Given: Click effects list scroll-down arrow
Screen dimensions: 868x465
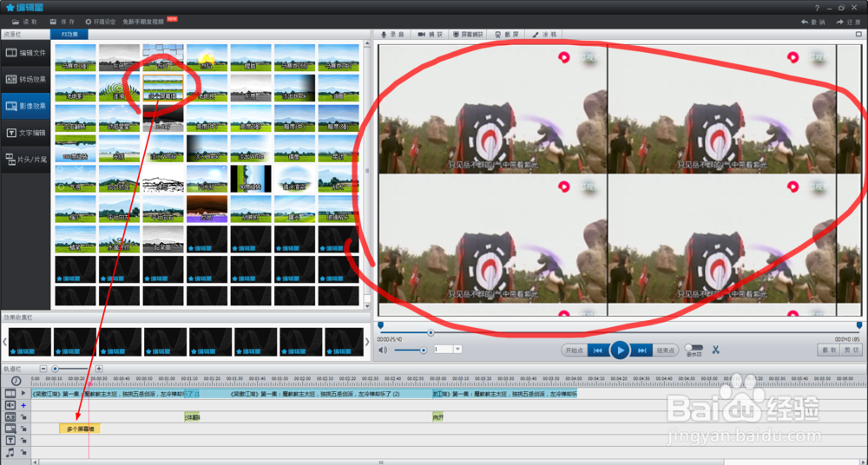Looking at the screenshot, I should (367, 305).
